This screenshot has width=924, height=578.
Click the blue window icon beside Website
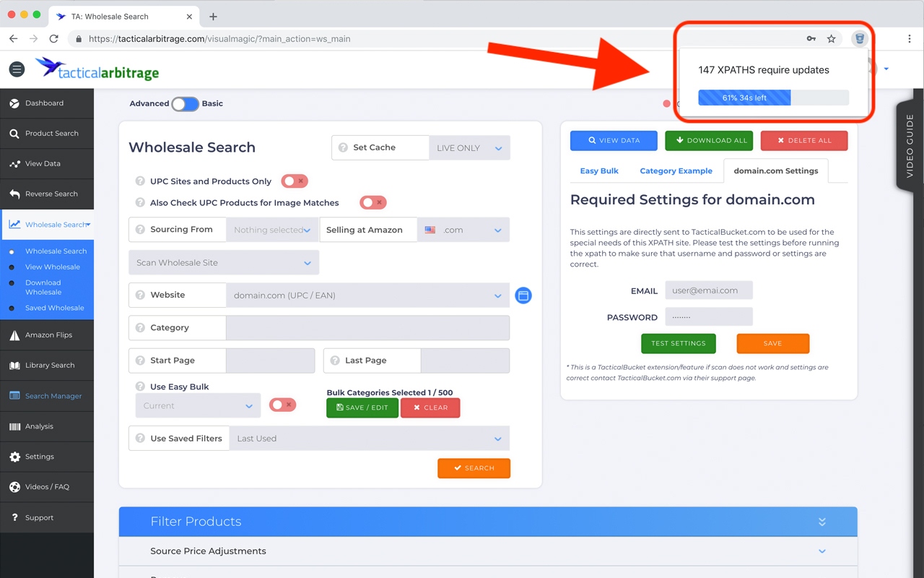point(523,296)
